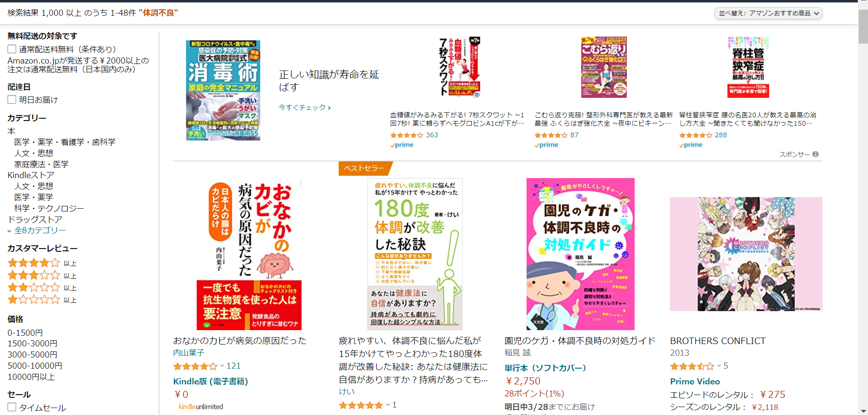Image resolution: width=868 pixels, height=415 pixels.
Task: Filter by two stars and up
Action: pyautogui.click(x=42, y=287)
